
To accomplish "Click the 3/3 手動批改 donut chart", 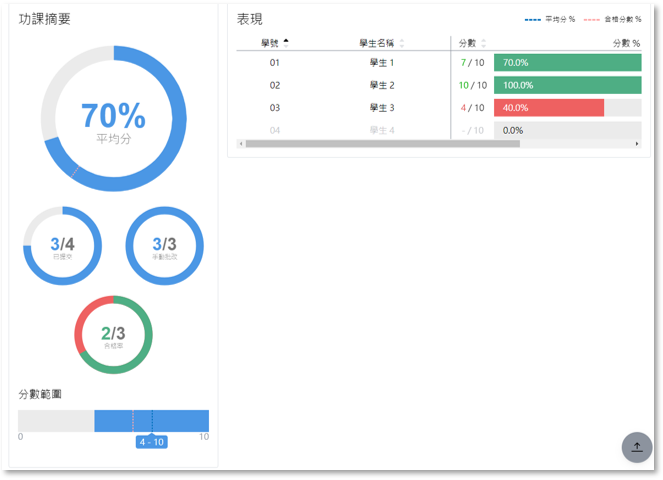I will pyautogui.click(x=164, y=246).
